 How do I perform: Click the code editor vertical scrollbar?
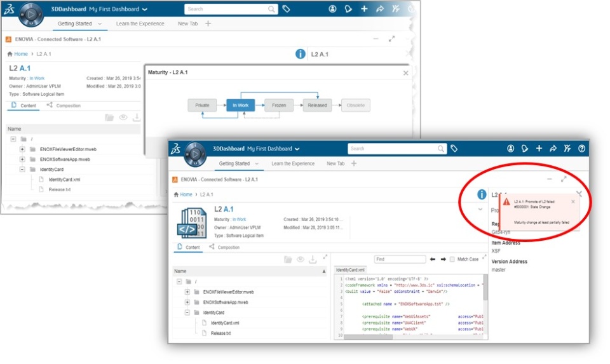(x=485, y=288)
